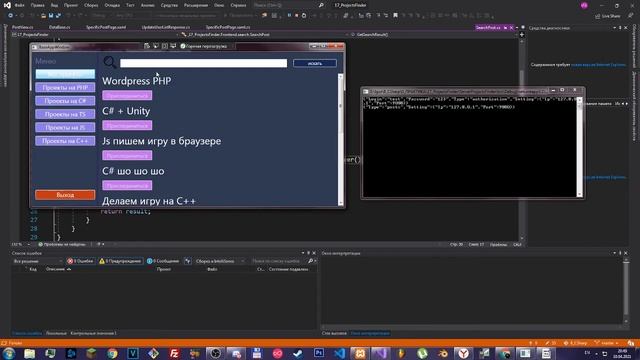640x360 pixels.
Task: Open the 'Проекты на JS' category
Action: (65, 127)
